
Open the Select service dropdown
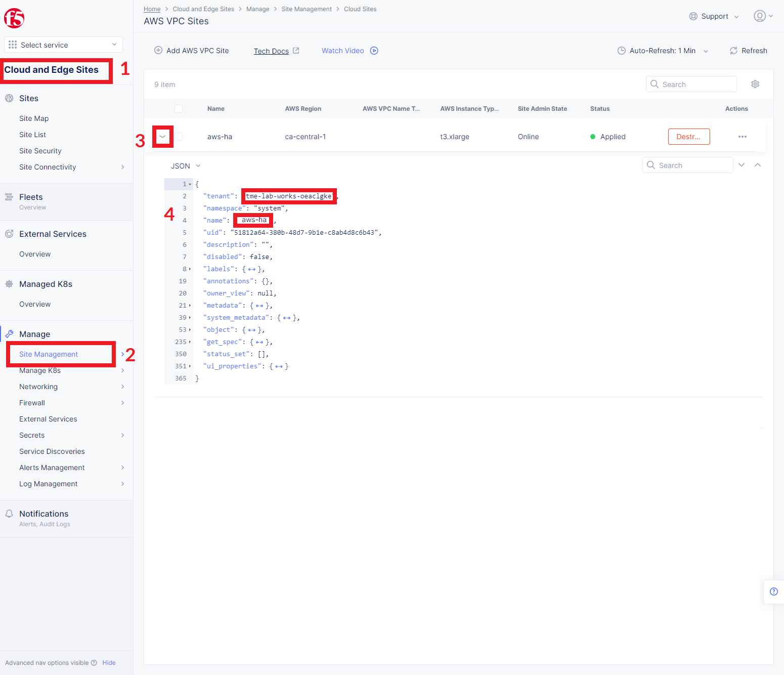(63, 45)
